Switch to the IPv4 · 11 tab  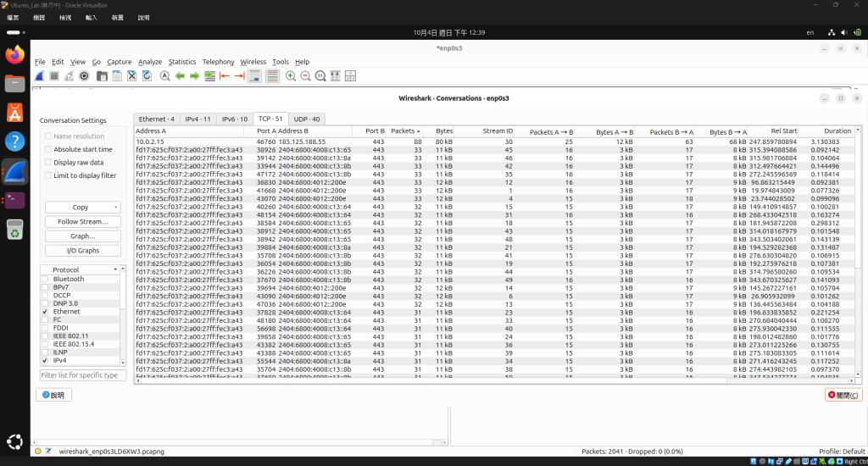(x=198, y=119)
